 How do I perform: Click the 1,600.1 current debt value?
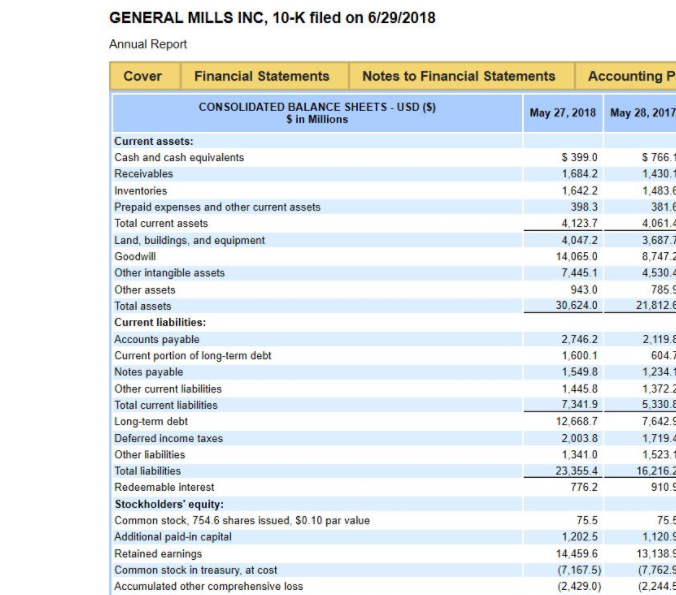click(x=579, y=356)
